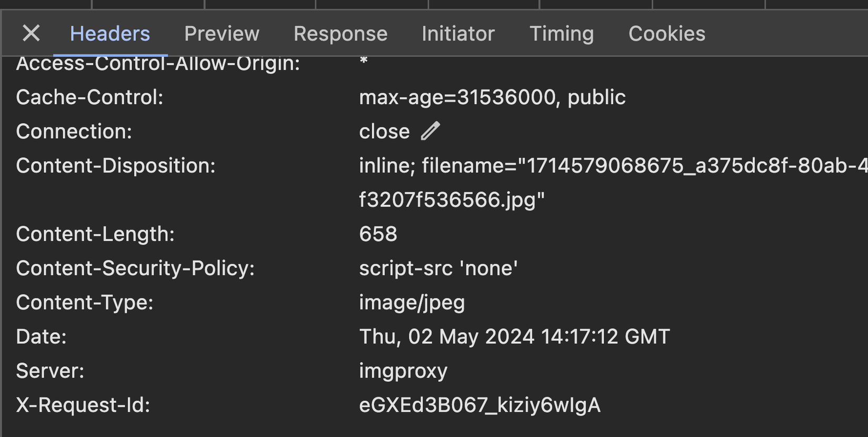This screenshot has height=437, width=868.
Task: Click the Content-Disposition filename text
Action: point(579,165)
